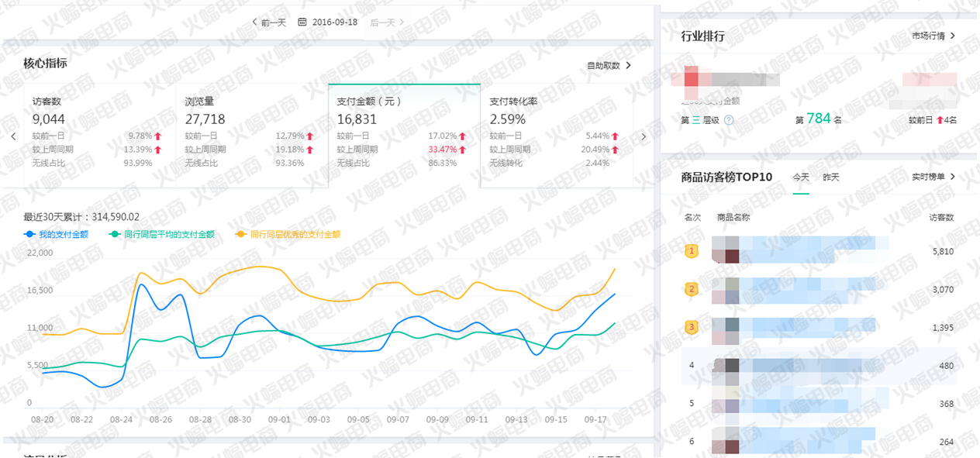Click the 支付转化率 value 2.59%
Viewport: 980px width, 458px height.
point(508,119)
